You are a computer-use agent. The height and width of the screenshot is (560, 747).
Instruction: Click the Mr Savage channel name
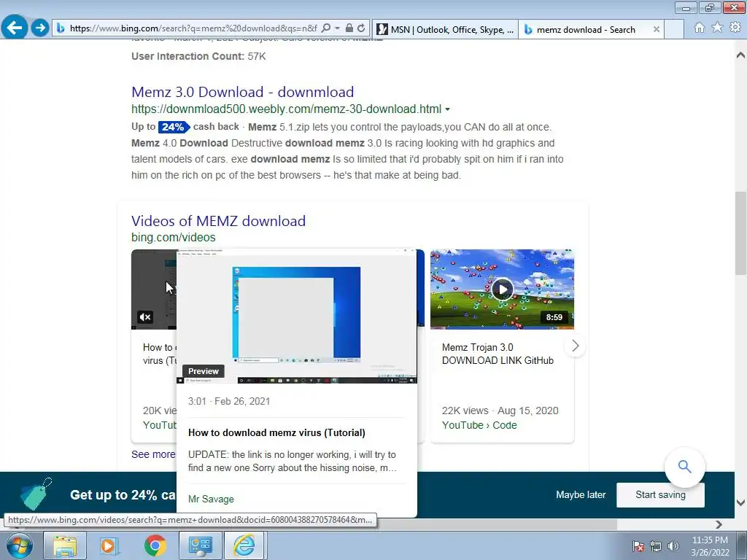click(x=211, y=499)
